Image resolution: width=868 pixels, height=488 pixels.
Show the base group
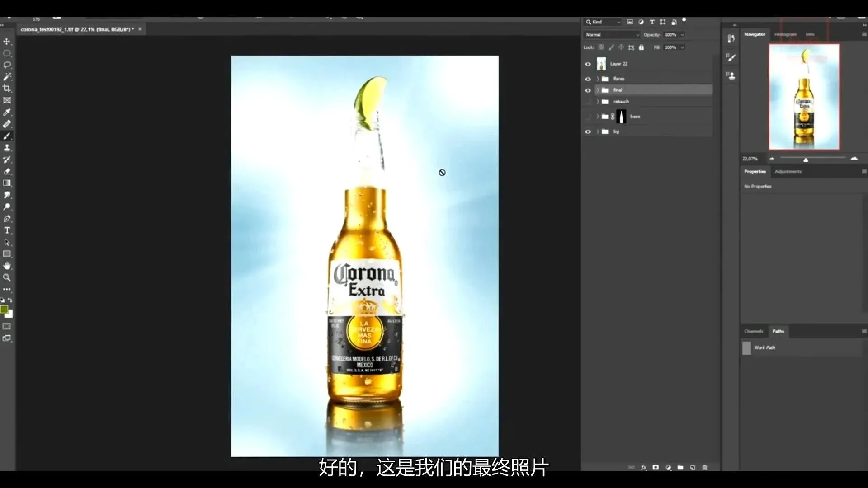pos(588,117)
